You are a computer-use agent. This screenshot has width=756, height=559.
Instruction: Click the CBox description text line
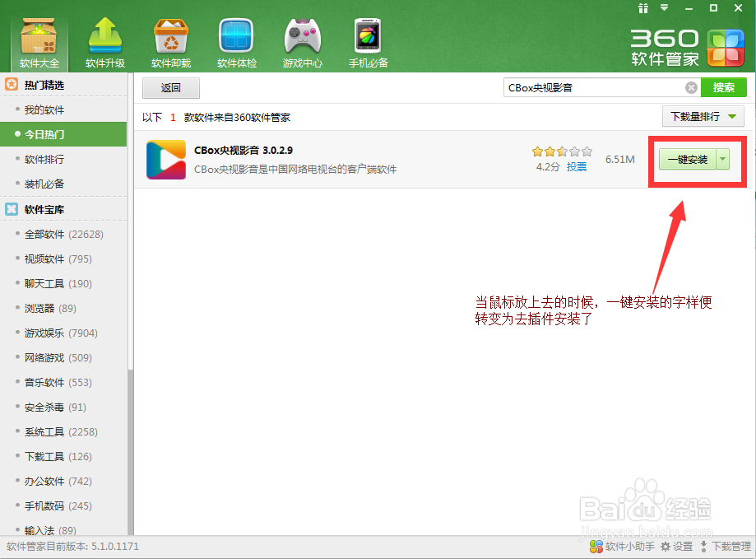(295, 170)
